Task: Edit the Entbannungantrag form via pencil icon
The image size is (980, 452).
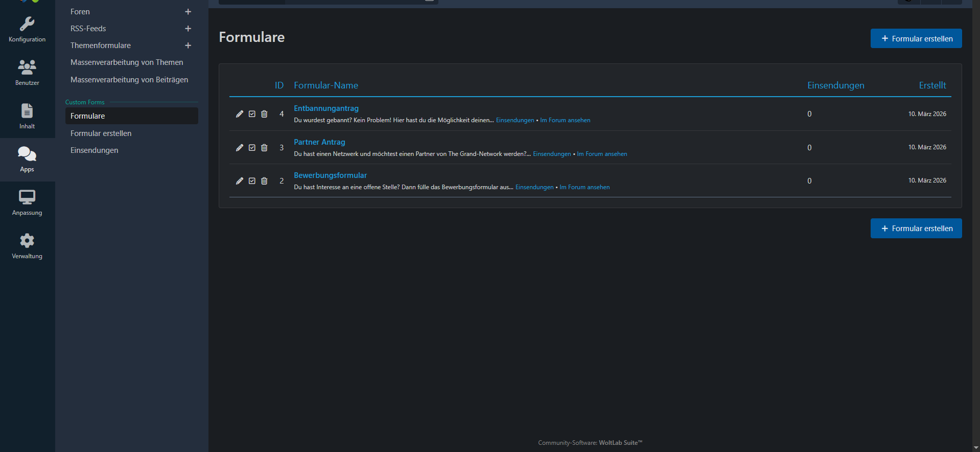Action: pyautogui.click(x=240, y=114)
